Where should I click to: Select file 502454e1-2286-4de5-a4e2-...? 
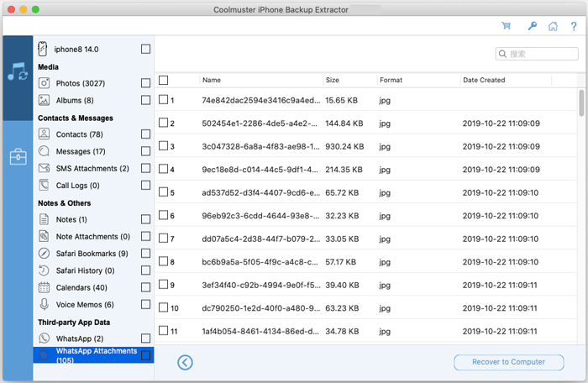pyautogui.click(x=260, y=123)
